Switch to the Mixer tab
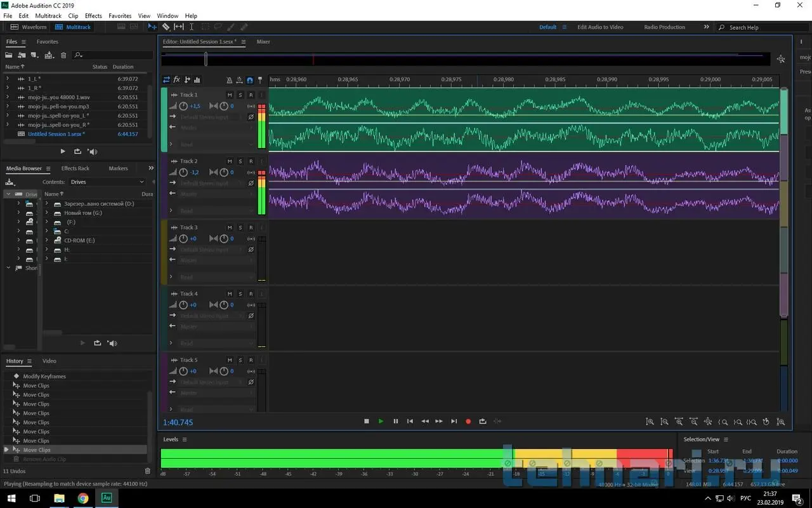 click(x=263, y=42)
